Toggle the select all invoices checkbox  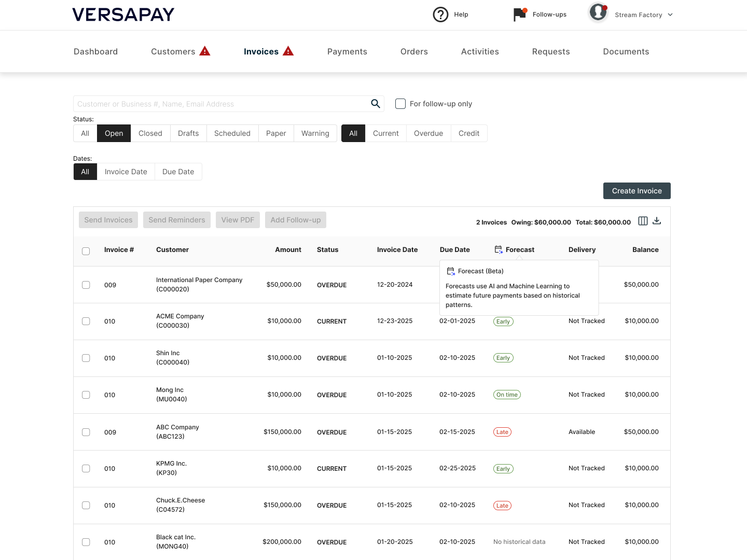(x=86, y=251)
